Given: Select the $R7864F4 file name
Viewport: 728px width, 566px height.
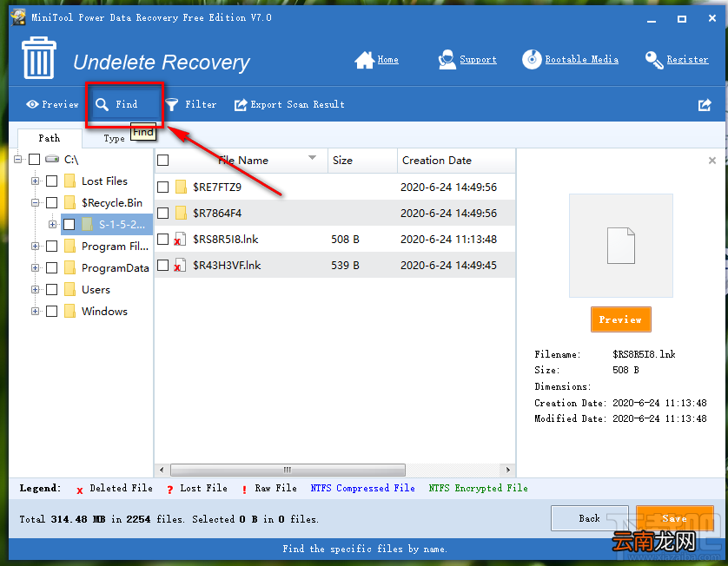Looking at the screenshot, I should (217, 213).
